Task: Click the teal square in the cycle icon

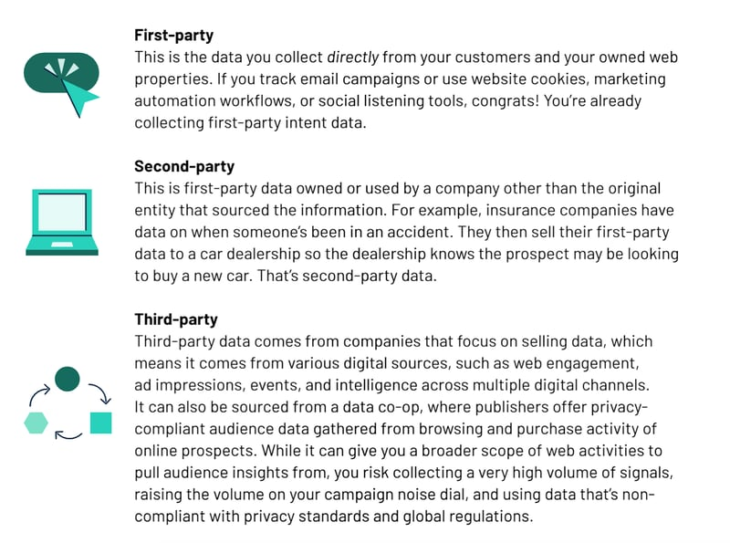Action: 100,422
